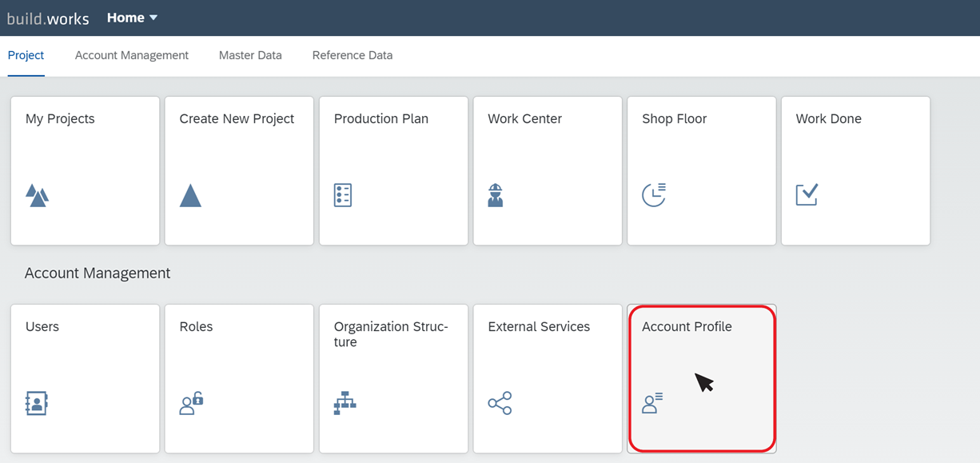Click the Shop Floor pie chart icon
This screenshot has width=980, height=463.
tap(654, 195)
